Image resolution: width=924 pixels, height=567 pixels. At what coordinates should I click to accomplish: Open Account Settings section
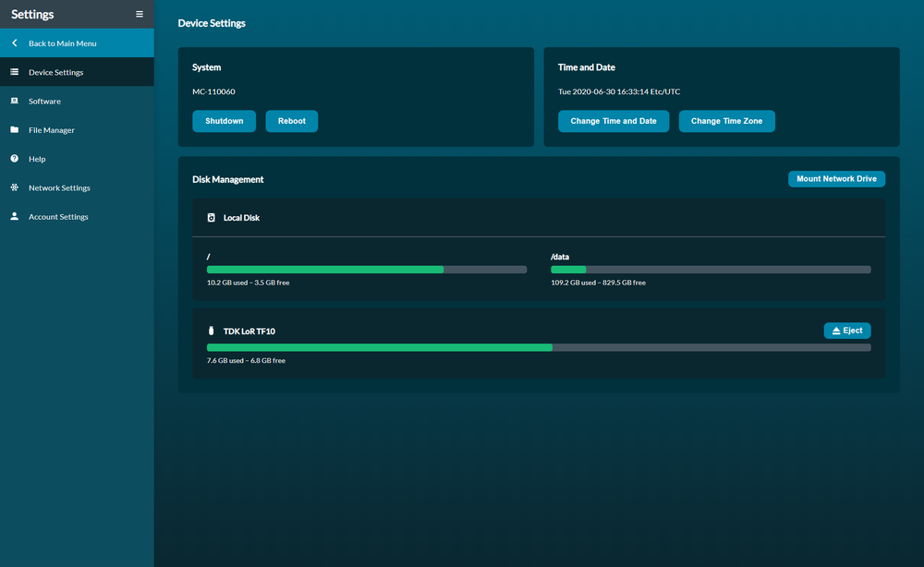[78, 216]
